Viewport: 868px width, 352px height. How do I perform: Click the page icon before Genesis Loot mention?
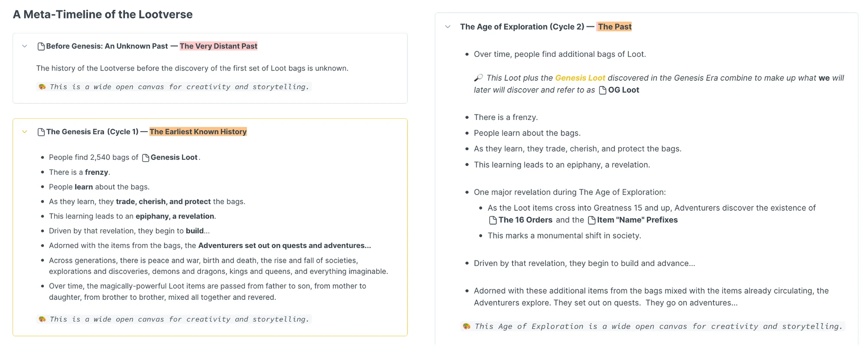pos(146,158)
